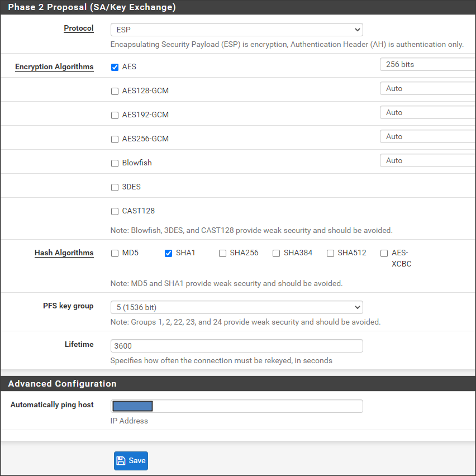Click the Save button with disk icon
476x476 pixels.
131,461
